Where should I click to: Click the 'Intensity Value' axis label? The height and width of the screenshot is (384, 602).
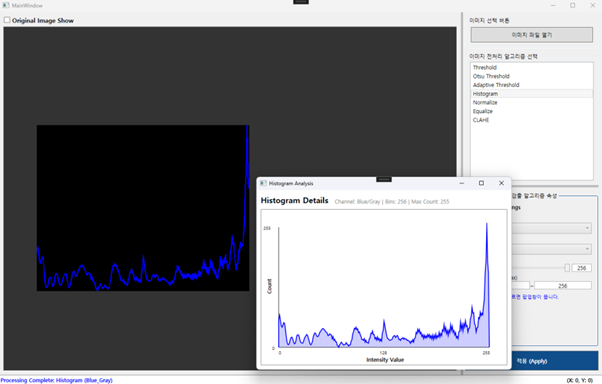[385, 360]
